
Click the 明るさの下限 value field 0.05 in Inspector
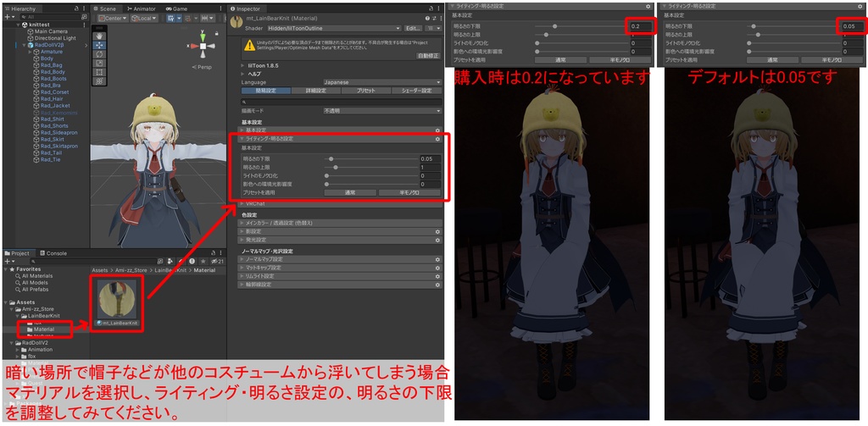(x=430, y=158)
